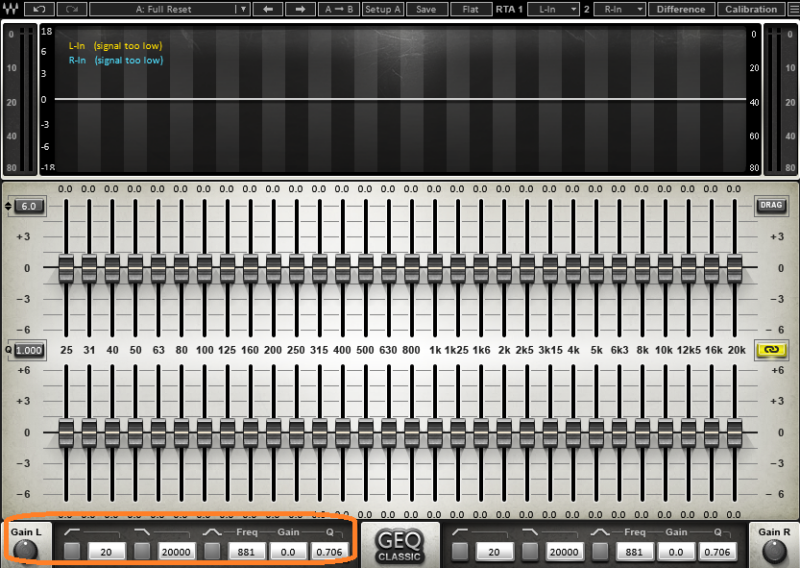Open the 'A: Full Reset' preset dropdown
Image resolution: width=800 pixels, height=568 pixels.
169,9
